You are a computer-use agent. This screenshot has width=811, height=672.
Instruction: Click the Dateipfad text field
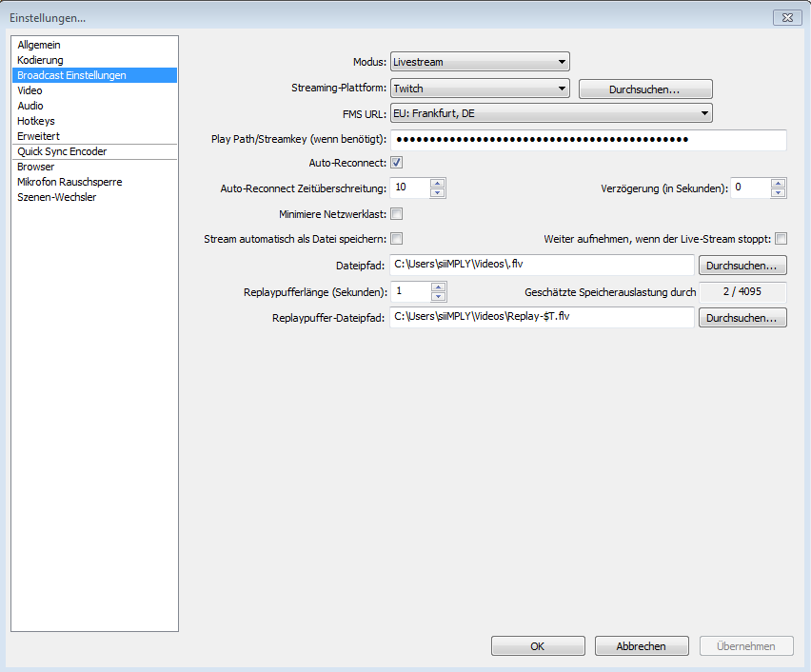tap(542, 265)
